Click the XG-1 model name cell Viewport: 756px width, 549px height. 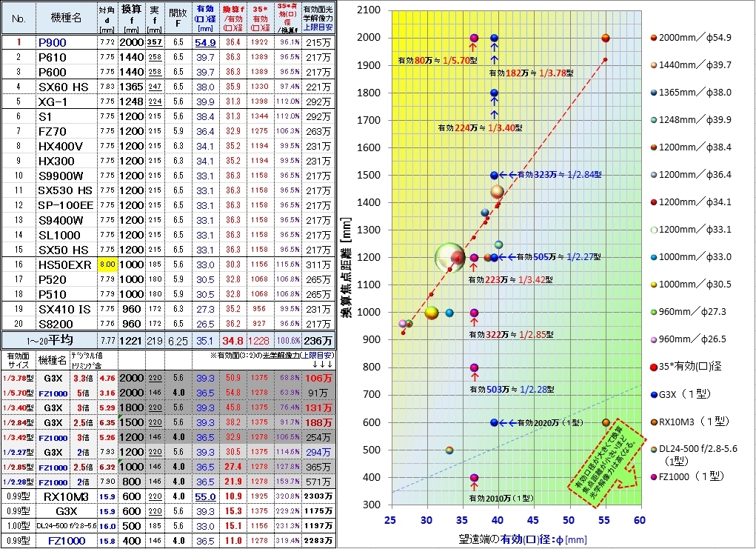(x=66, y=102)
